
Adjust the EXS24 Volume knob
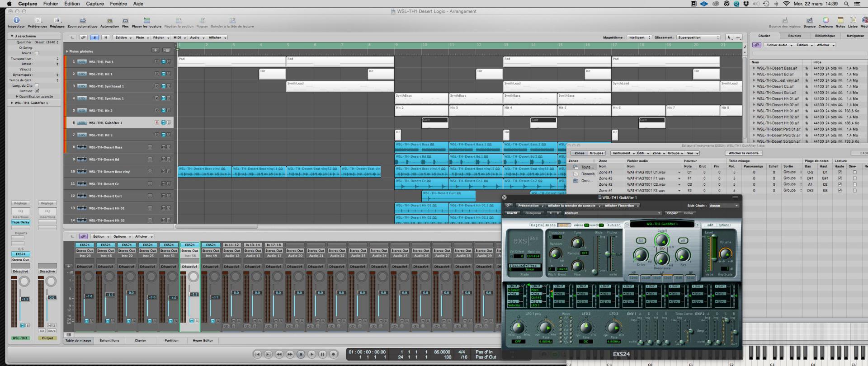click(x=725, y=254)
